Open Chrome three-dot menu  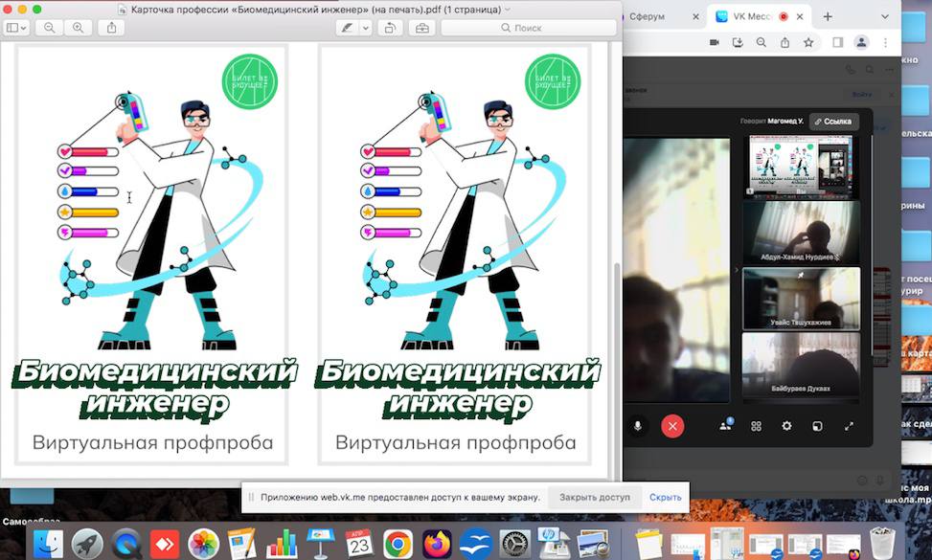click(885, 42)
